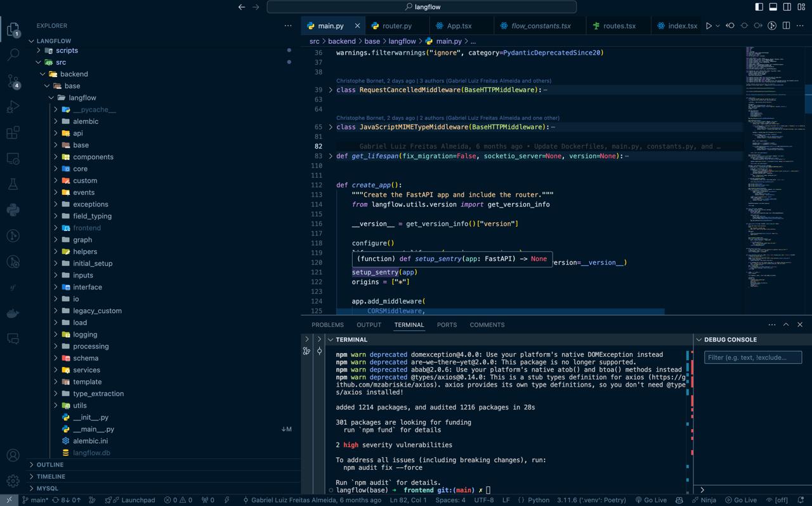Open the Manage gear menu
The image size is (812, 506).
click(x=13, y=481)
